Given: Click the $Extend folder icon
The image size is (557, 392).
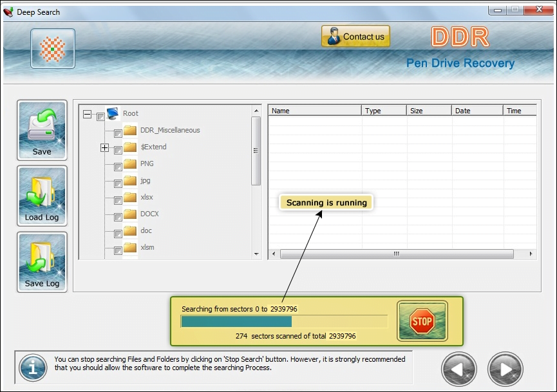Looking at the screenshot, I should (x=130, y=147).
